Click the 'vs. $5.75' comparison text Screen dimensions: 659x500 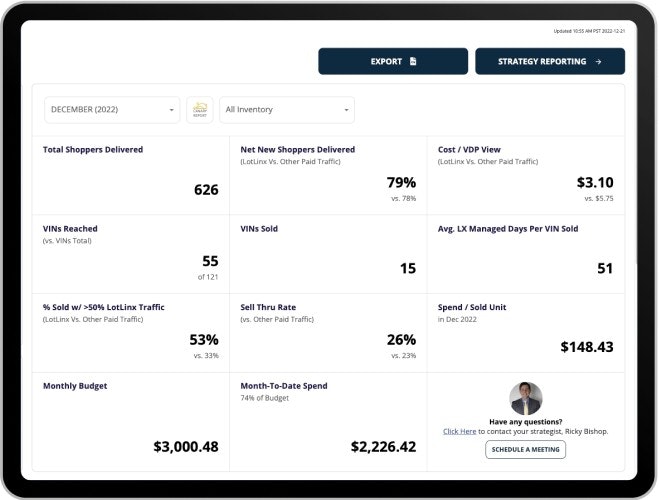(599, 198)
